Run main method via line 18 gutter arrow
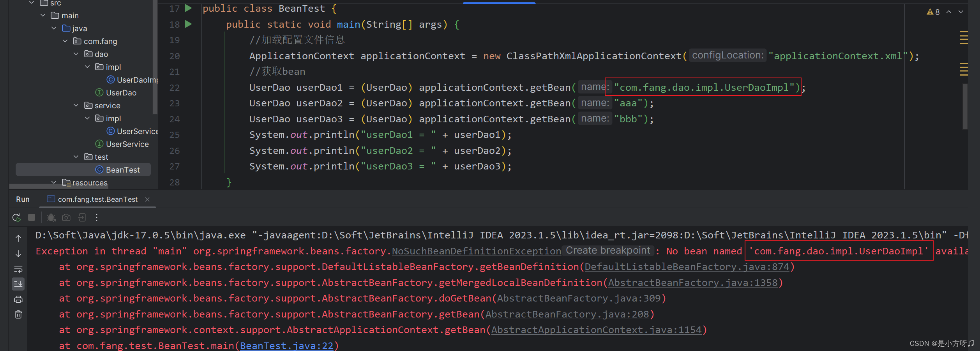This screenshot has width=980, height=351. [x=188, y=24]
